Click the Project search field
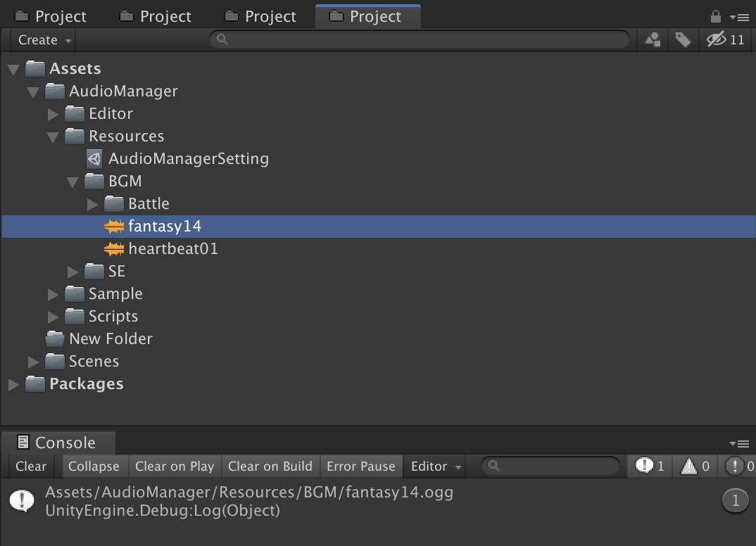 [419, 39]
